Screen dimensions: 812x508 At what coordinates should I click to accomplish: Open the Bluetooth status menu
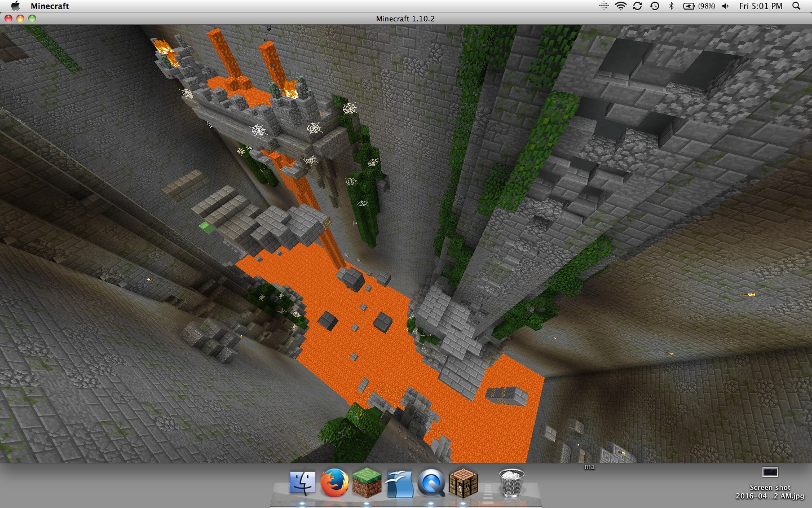click(x=671, y=6)
